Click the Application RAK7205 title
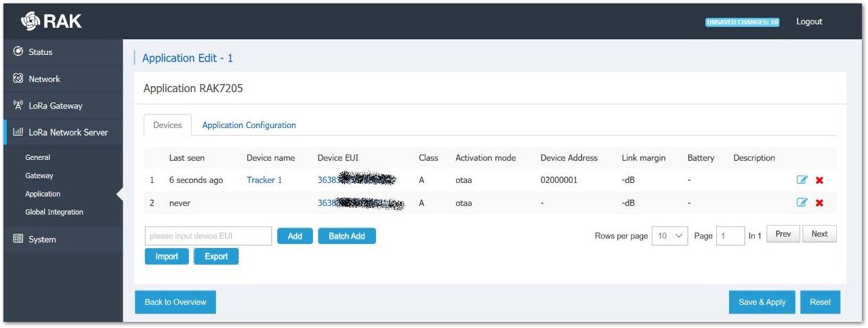The width and height of the screenshot is (868, 328). point(193,89)
